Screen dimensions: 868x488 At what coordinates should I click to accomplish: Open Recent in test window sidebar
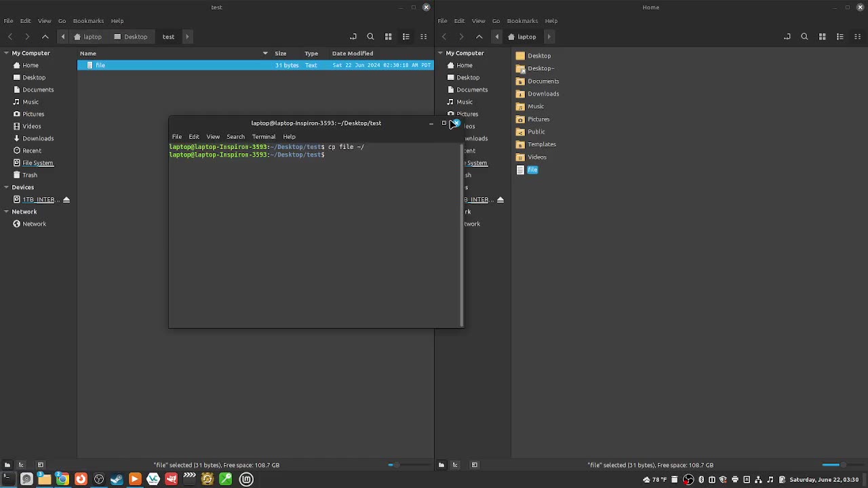click(32, 150)
